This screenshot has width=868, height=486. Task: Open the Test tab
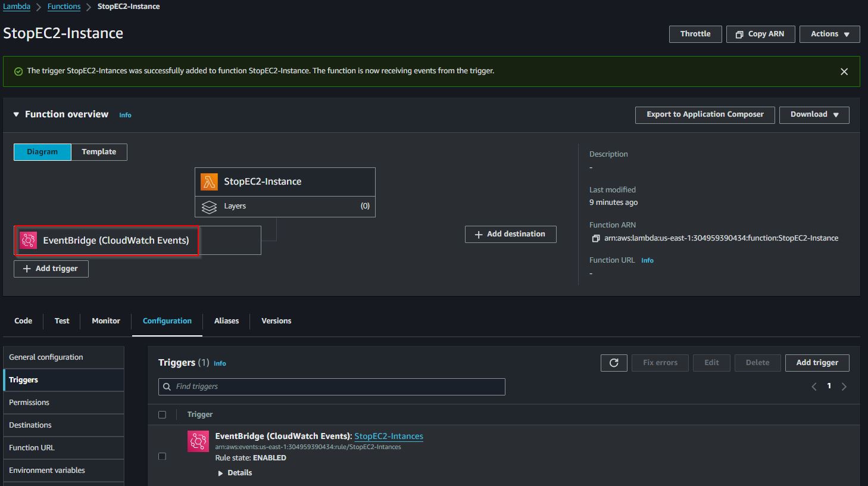pos(62,321)
